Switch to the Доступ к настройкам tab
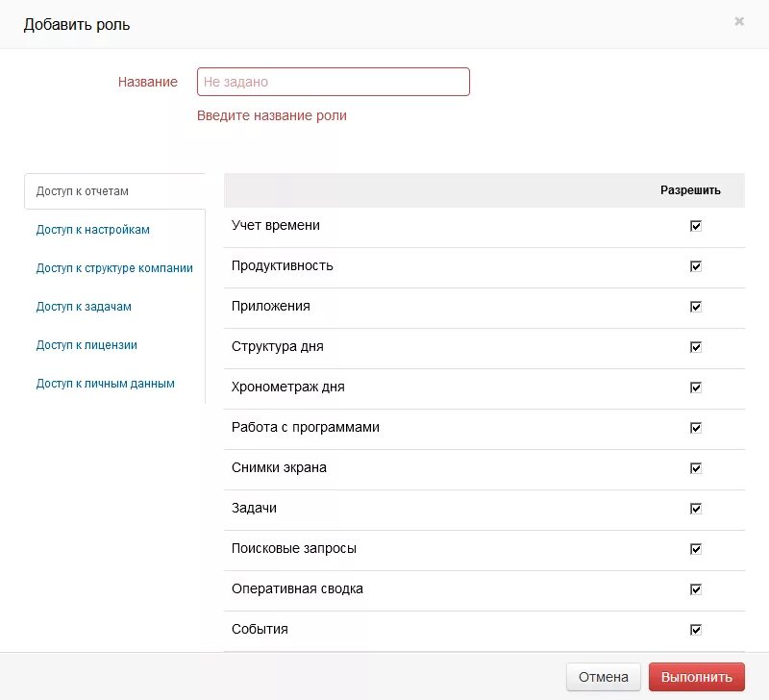Image resolution: width=769 pixels, height=700 pixels. pyautogui.click(x=92, y=230)
